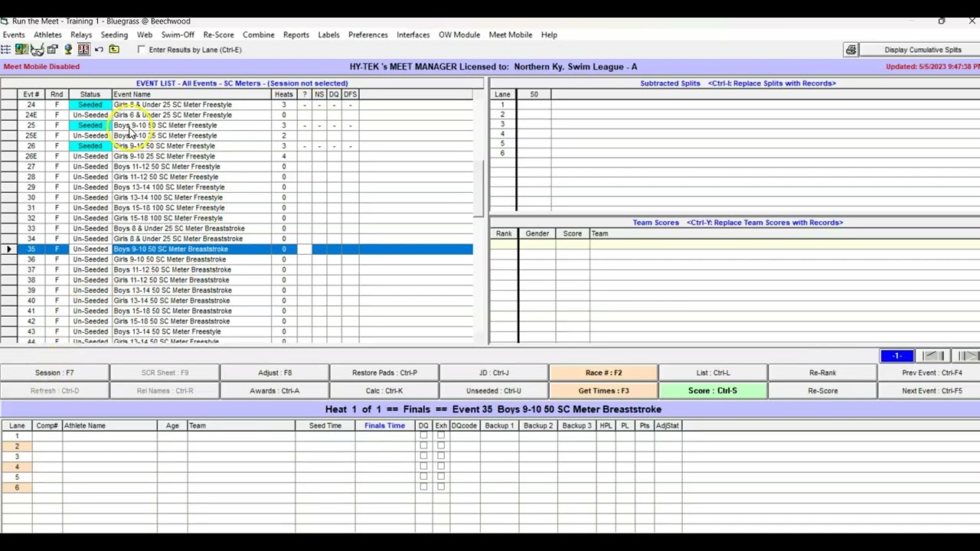Open the Preferences menu
980x551 pixels.
368,34
